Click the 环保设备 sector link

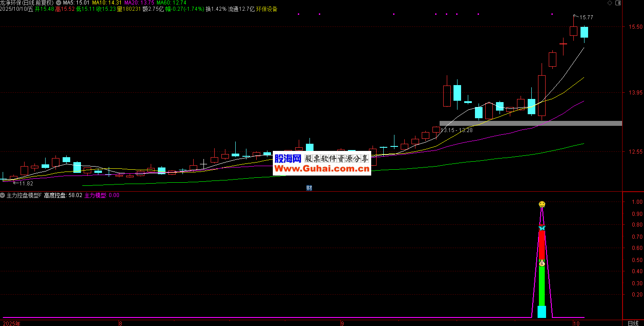tap(267, 9)
